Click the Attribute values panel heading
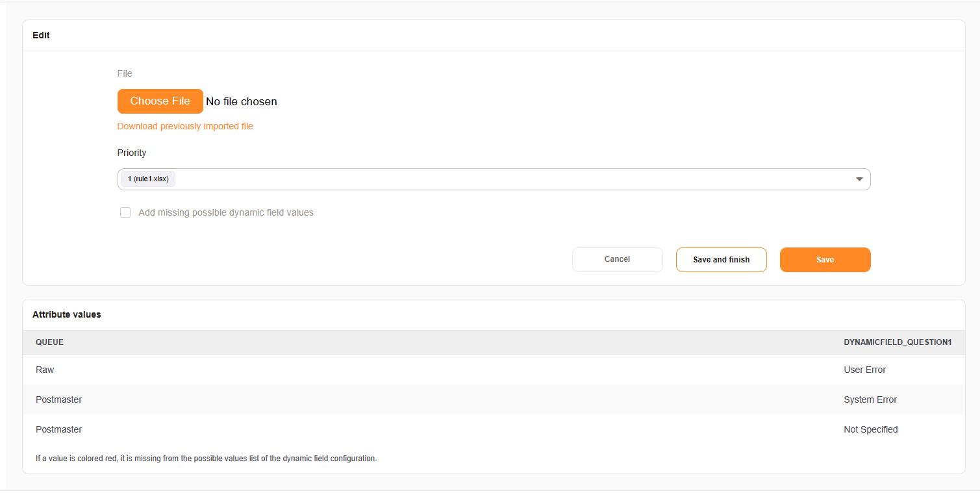Viewport: 980px width, 493px height. [x=67, y=314]
